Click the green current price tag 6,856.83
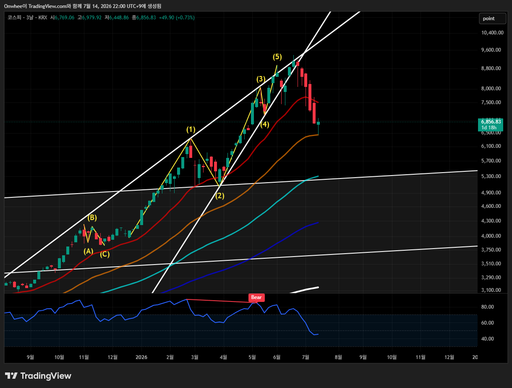Screen dimensions: 512x388 (490, 124)
